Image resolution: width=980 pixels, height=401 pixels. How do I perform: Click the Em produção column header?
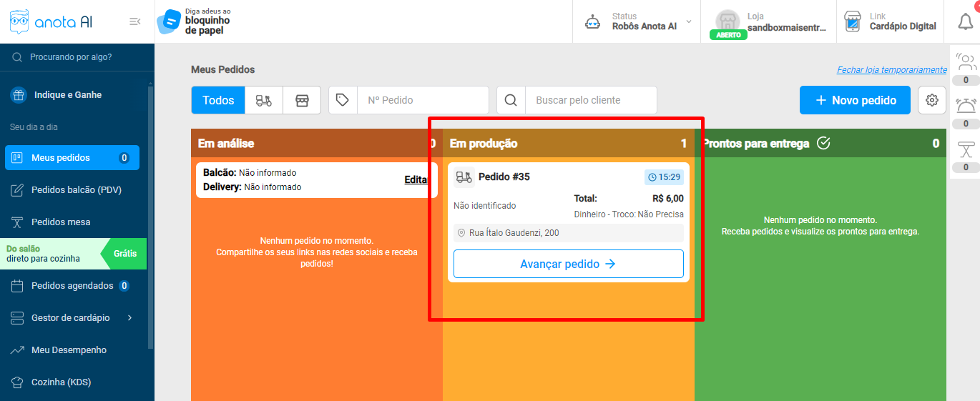coord(569,143)
